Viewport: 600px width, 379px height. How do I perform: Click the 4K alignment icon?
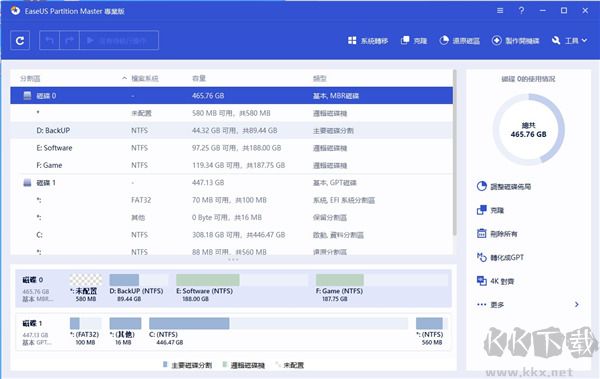[481, 281]
